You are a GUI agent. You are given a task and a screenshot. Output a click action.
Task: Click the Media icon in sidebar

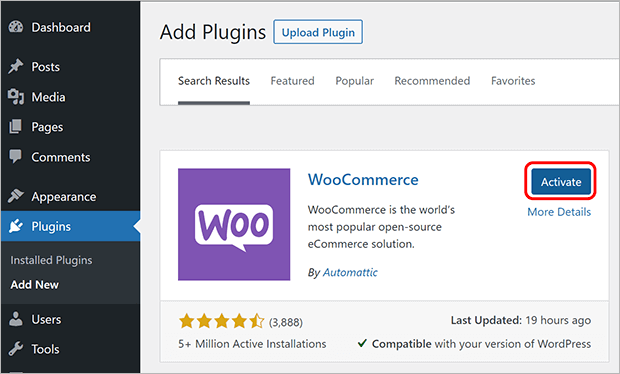point(16,97)
